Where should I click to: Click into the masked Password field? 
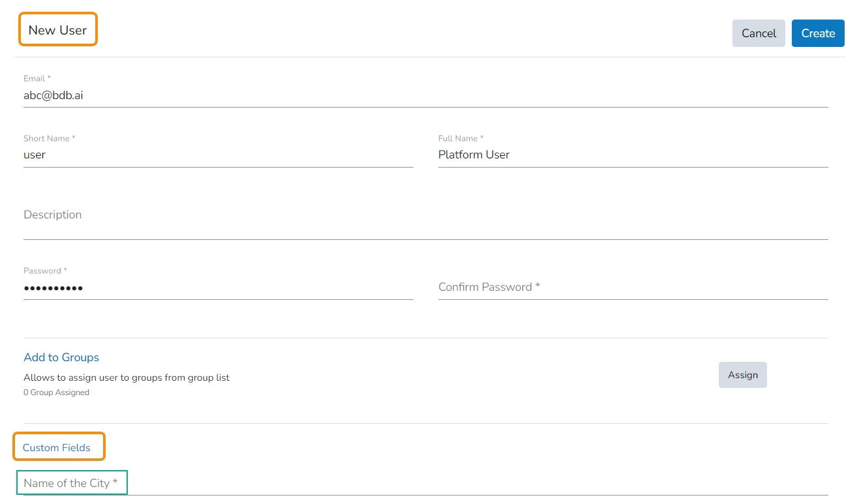click(x=218, y=288)
